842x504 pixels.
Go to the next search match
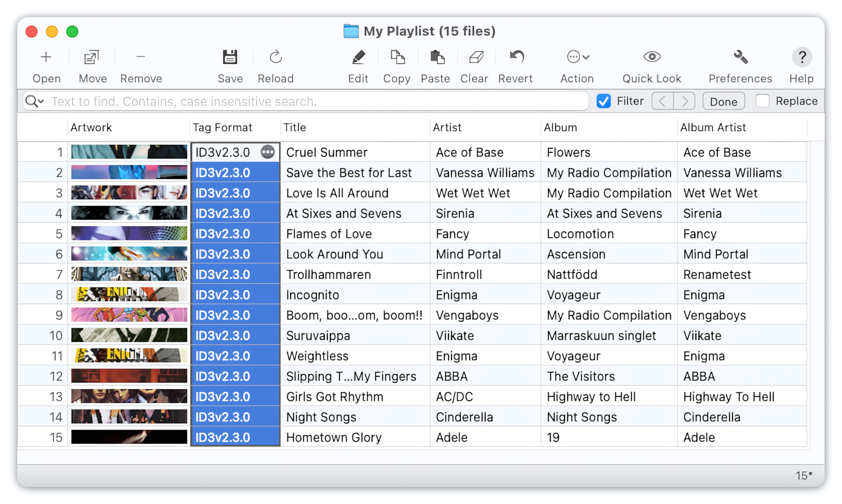click(684, 101)
